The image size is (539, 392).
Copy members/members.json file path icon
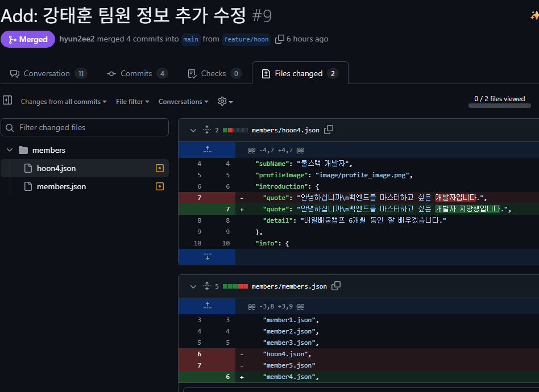(336, 286)
